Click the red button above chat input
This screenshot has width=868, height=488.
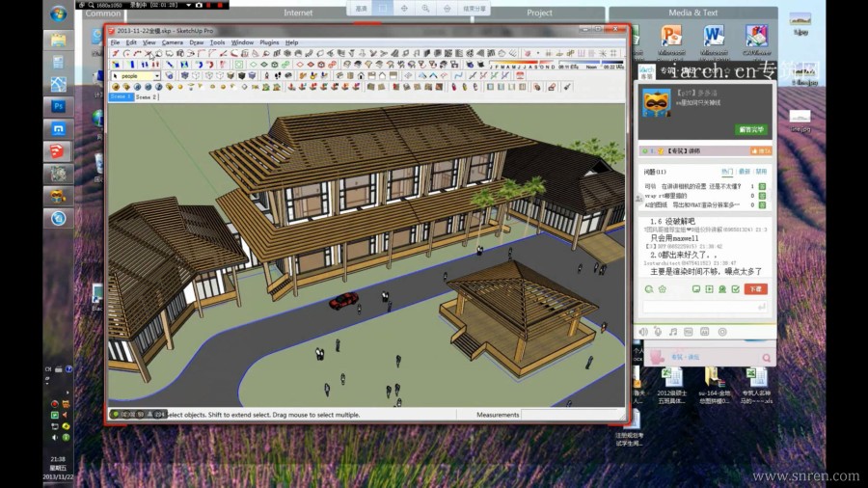pos(756,288)
